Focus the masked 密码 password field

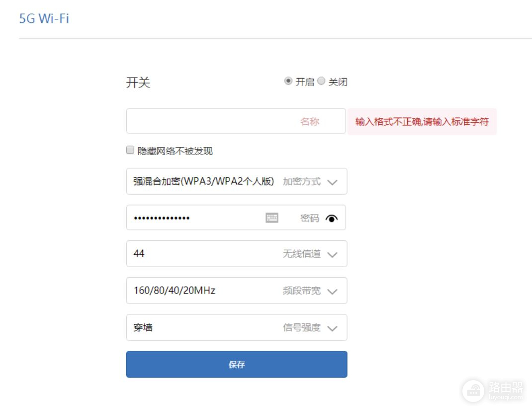194,218
